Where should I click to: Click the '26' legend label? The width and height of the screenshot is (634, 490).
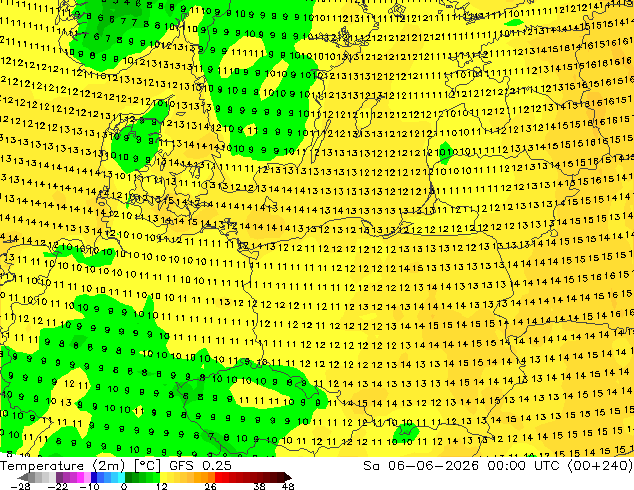(210, 486)
